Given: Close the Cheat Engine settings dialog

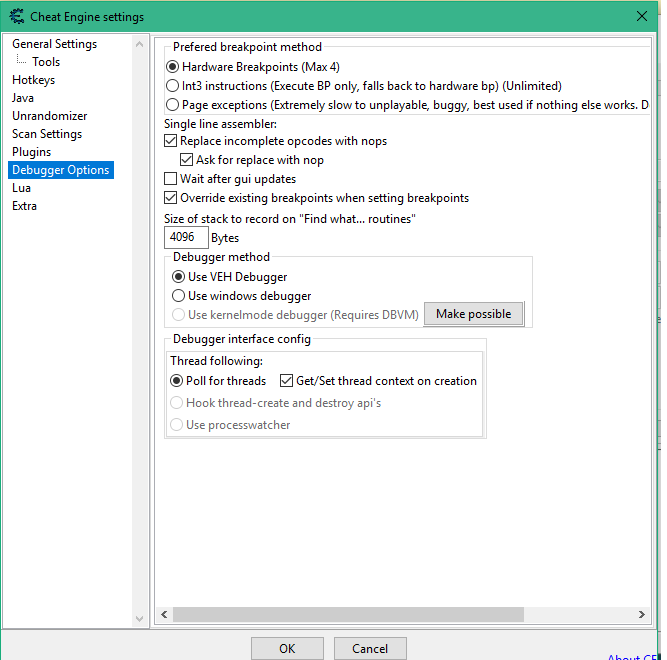Looking at the screenshot, I should (x=641, y=16).
